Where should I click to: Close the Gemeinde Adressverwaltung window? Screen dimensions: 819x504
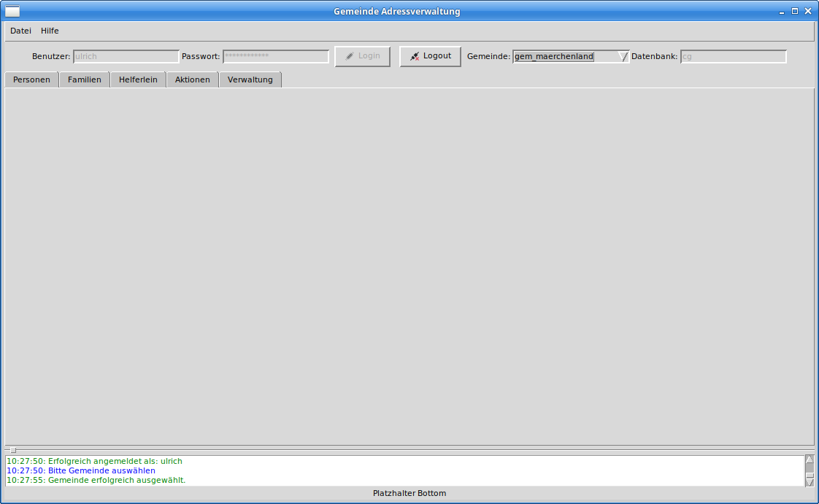(x=807, y=12)
